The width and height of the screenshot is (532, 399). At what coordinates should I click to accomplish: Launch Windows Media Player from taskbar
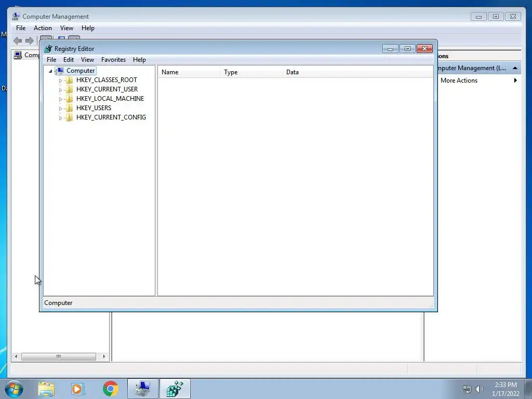click(x=78, y=389)
